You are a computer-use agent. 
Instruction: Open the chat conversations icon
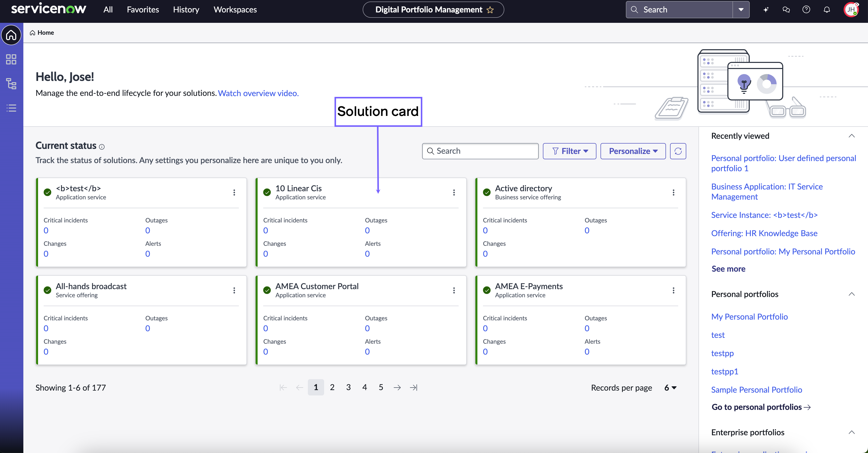tap(786, 9)
